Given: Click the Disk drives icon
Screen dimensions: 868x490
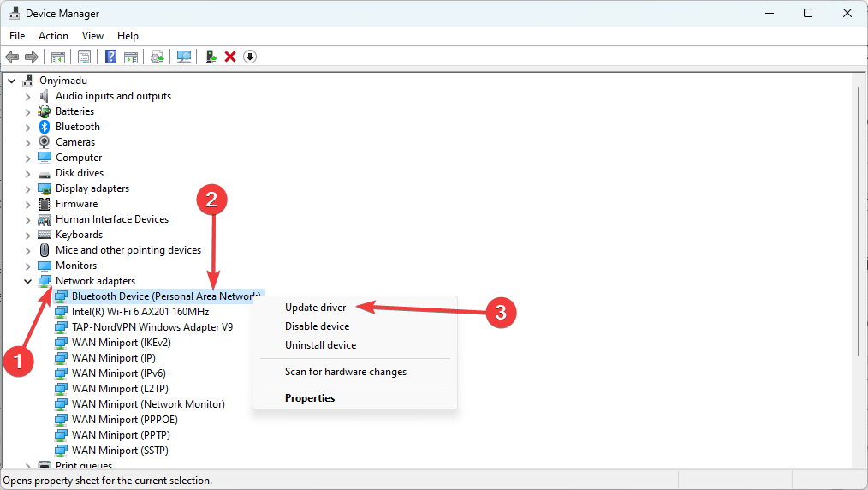Looking at the screenshot, I should tap(45, 174).
